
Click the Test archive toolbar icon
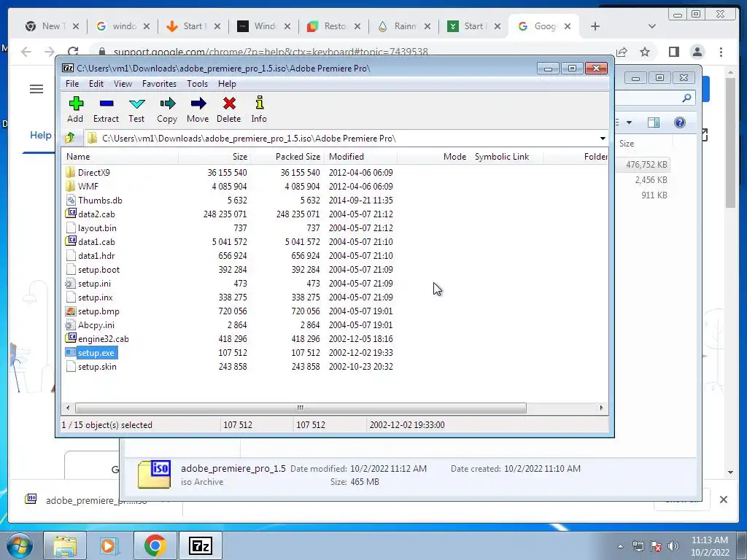tap(136, 109)
